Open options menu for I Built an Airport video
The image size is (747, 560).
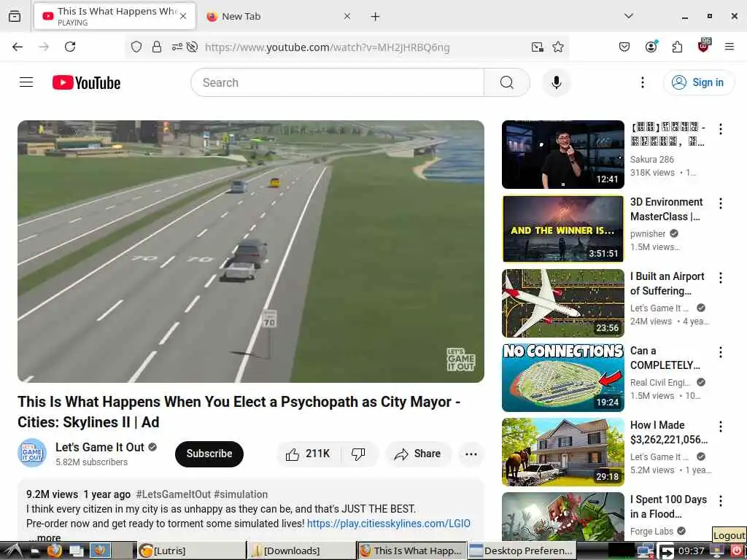tap(720, 278)
